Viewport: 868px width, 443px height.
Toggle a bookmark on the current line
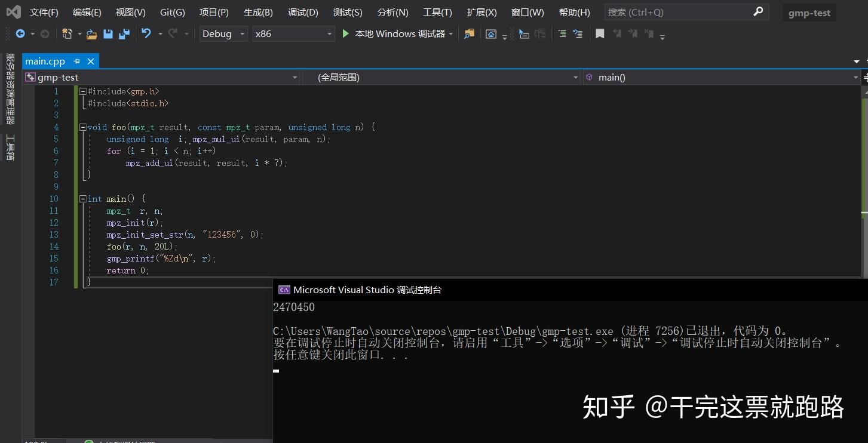600,33
